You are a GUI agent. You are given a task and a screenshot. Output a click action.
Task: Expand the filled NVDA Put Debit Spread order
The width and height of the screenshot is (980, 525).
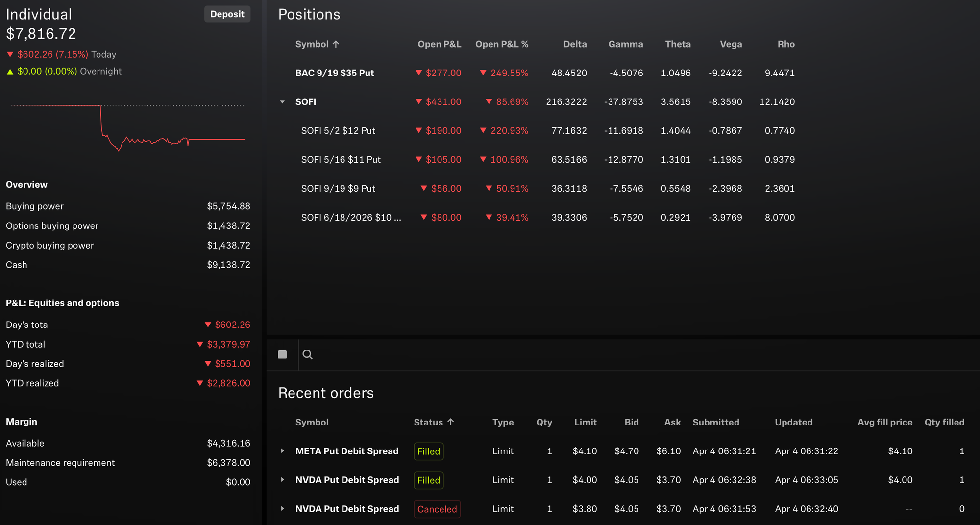click(282, 480)
